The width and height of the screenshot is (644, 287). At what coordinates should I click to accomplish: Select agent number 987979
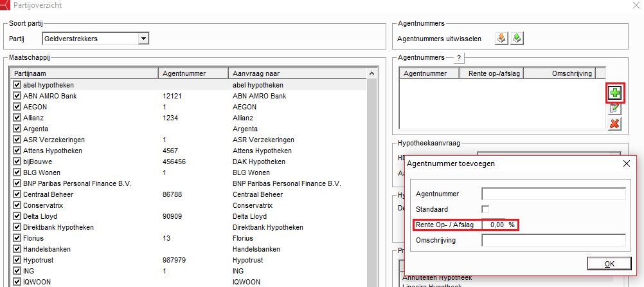tap(174, 260)
